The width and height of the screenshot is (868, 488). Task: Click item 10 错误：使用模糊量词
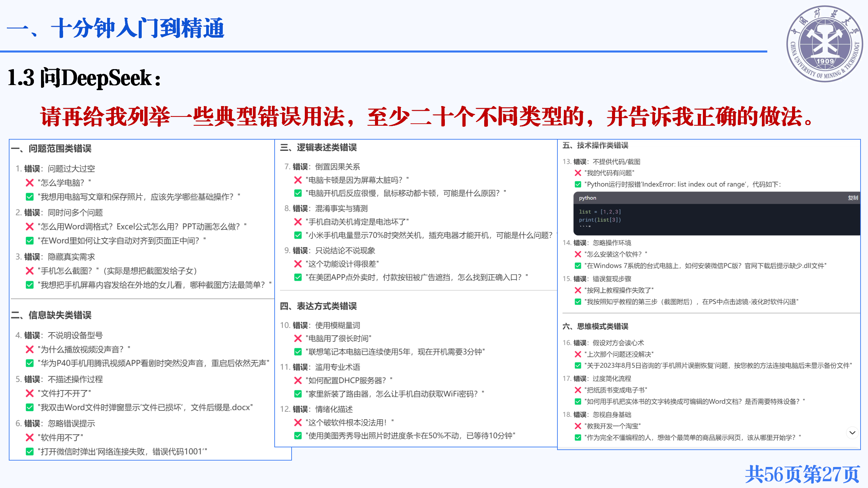tap(320, 325)
